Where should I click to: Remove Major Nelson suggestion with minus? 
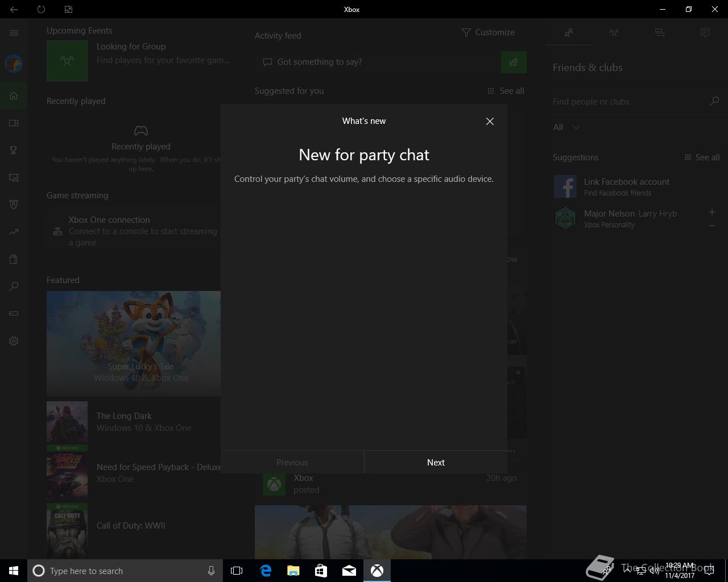point(712,226)
